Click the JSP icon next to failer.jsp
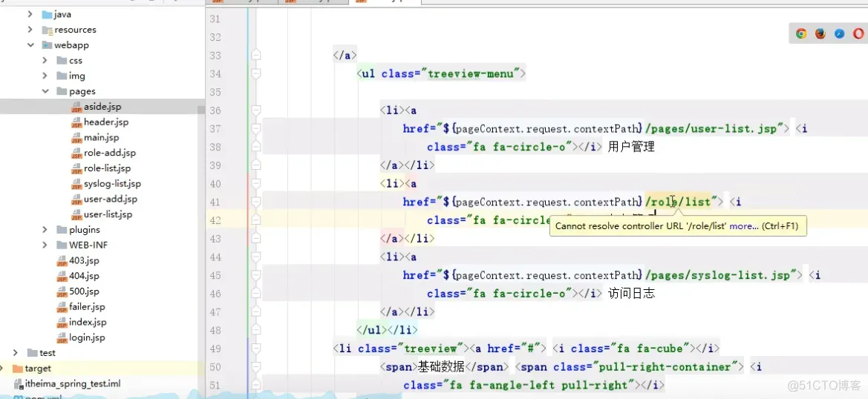Screen dimensions: 868x399 pos(62,308)
